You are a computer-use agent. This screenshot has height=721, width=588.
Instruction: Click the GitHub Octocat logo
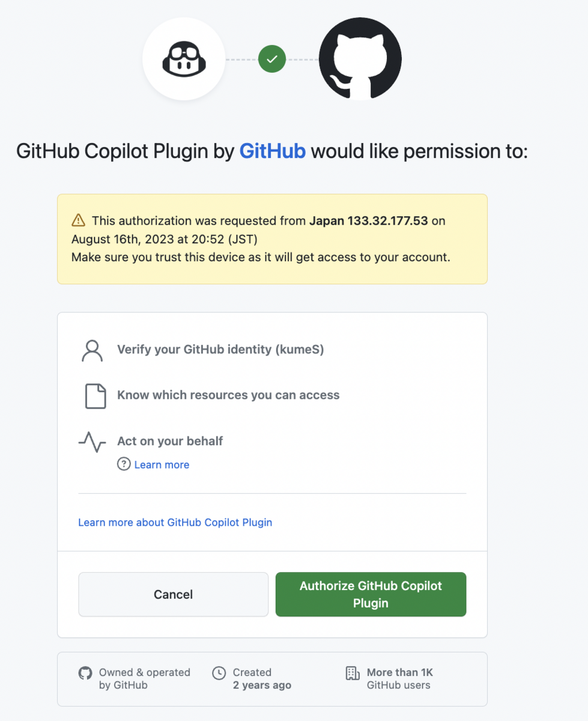pyautogui.click(x=360, y=59)
